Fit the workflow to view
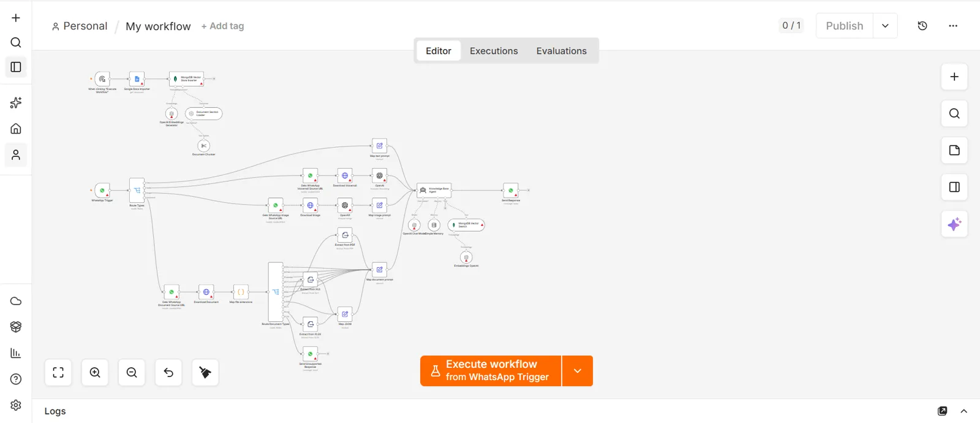980x423 pixels. 58,373
